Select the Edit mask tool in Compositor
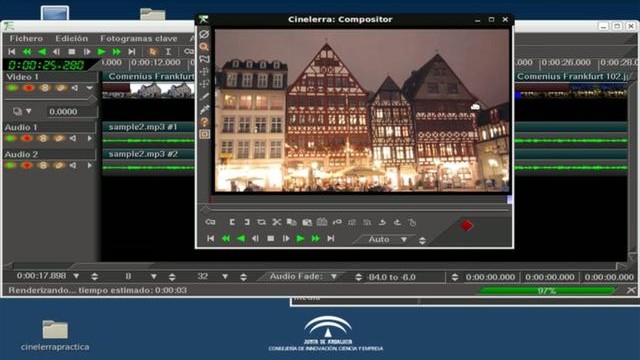Image resolution: width=640 pixels, height=360 pixels. (x=204, y=60)
